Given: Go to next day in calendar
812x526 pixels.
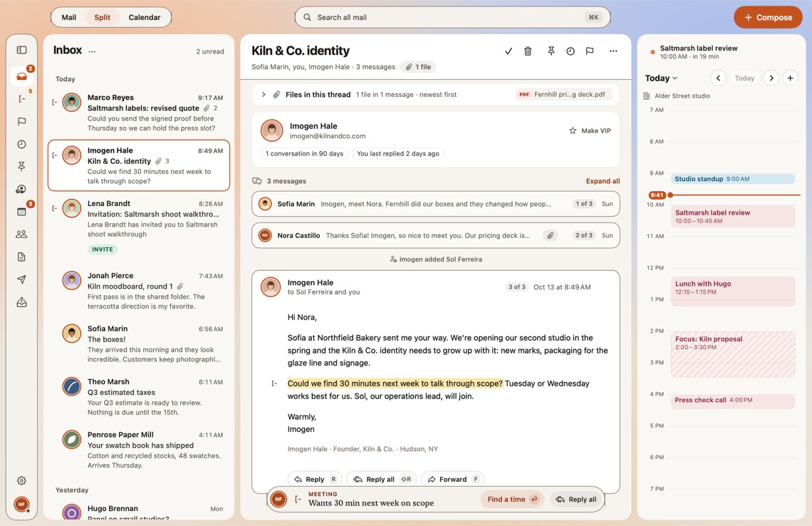Looking at the screenshot, I should coord(771,78).
